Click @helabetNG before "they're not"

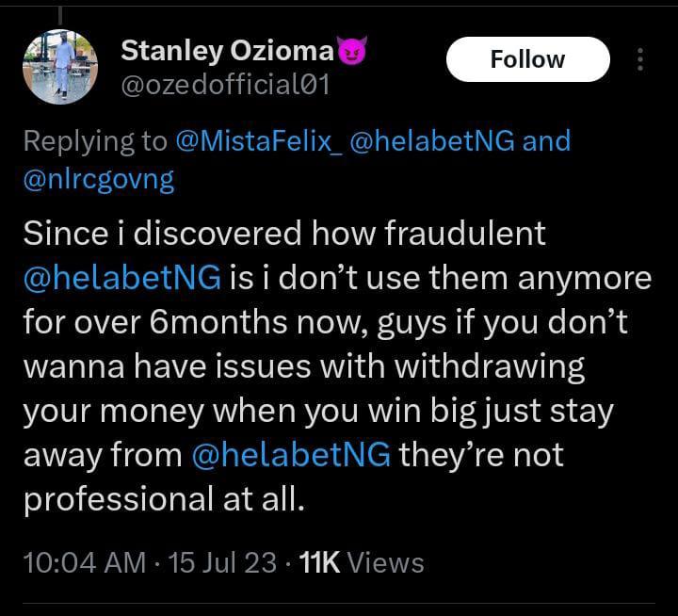290,455
